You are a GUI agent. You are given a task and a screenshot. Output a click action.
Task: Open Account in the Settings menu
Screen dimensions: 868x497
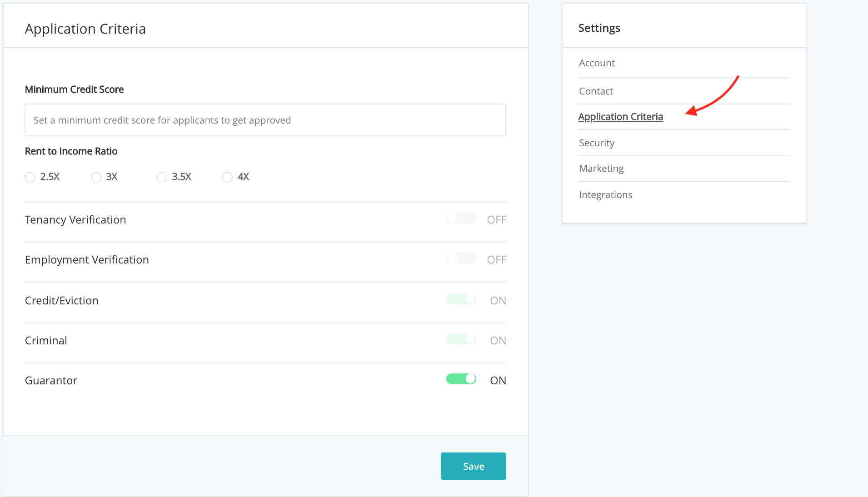[597, 63]
